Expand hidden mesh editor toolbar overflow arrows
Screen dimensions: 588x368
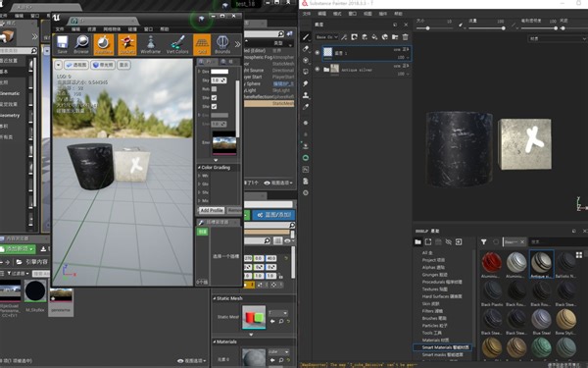(237, 44)
